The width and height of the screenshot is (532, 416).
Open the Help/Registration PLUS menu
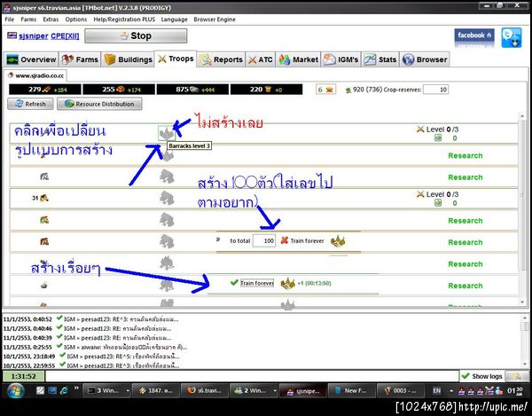tap(124, 20)
